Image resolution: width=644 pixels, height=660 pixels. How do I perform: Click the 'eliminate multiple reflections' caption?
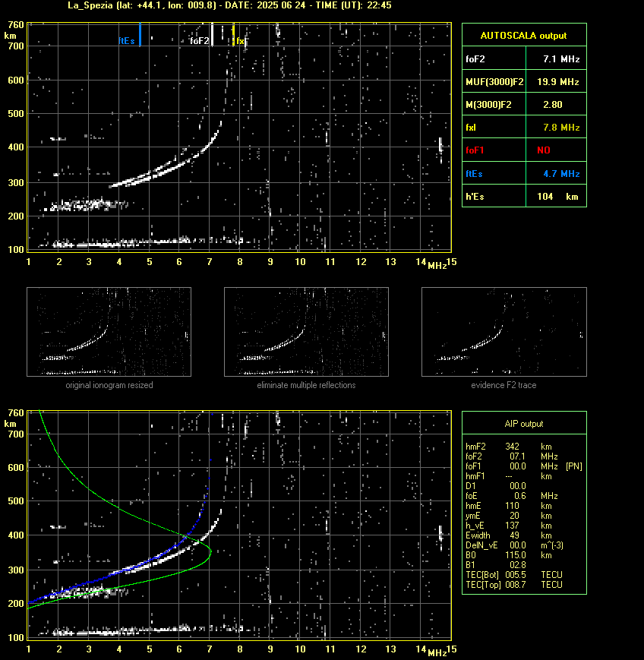coord(306,385)
